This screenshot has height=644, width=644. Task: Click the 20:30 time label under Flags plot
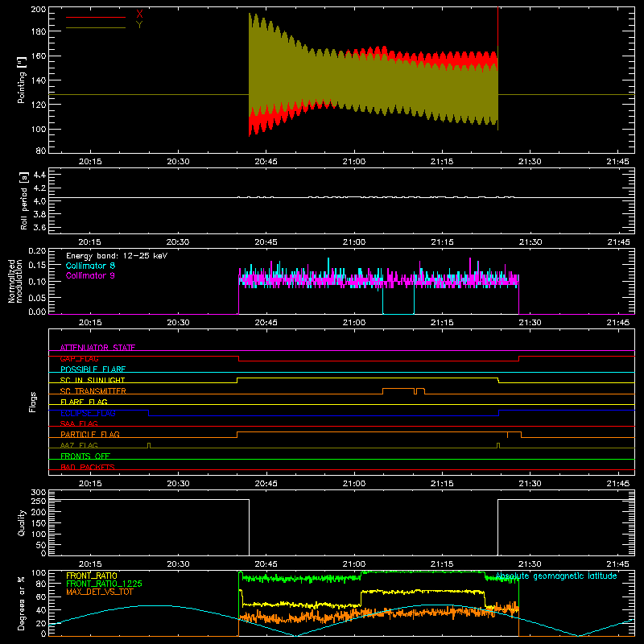pyautogui.click(x=178, y=484)
